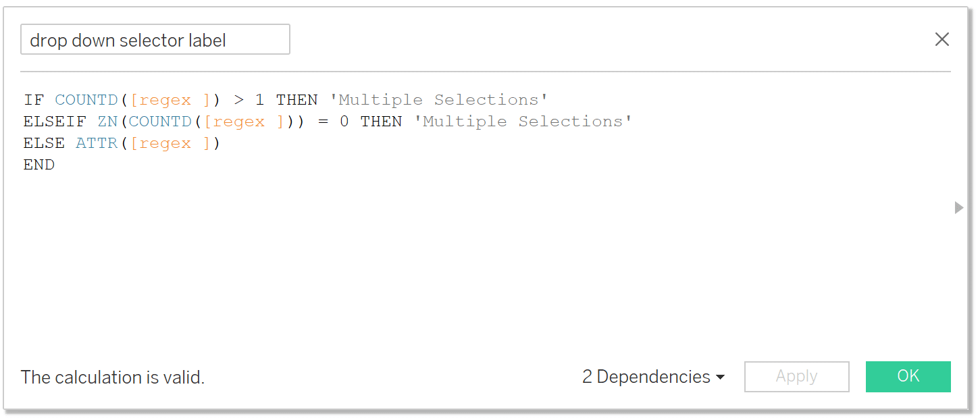This screenshot has height=420, width=980.
Task: Click the IF keyword starting the formula
Action: tap(34, 100)
